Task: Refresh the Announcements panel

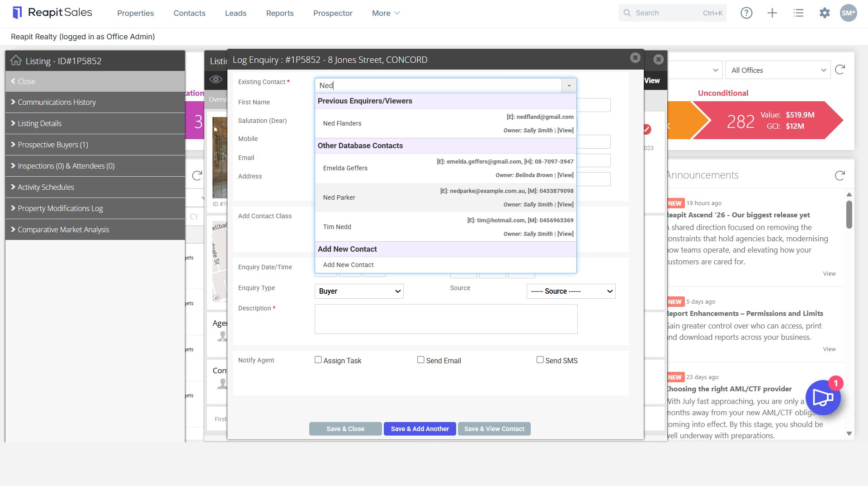Action: tap(840, 175)
